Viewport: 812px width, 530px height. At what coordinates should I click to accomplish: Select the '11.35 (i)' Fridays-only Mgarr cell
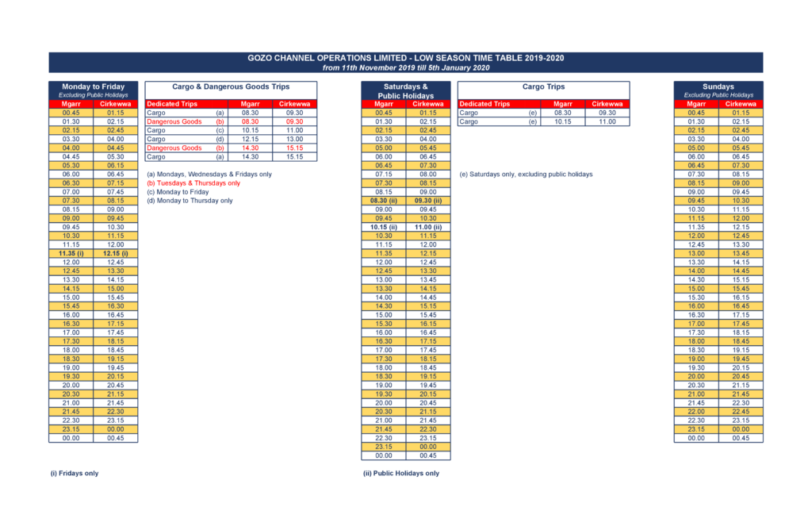(71, 253)
